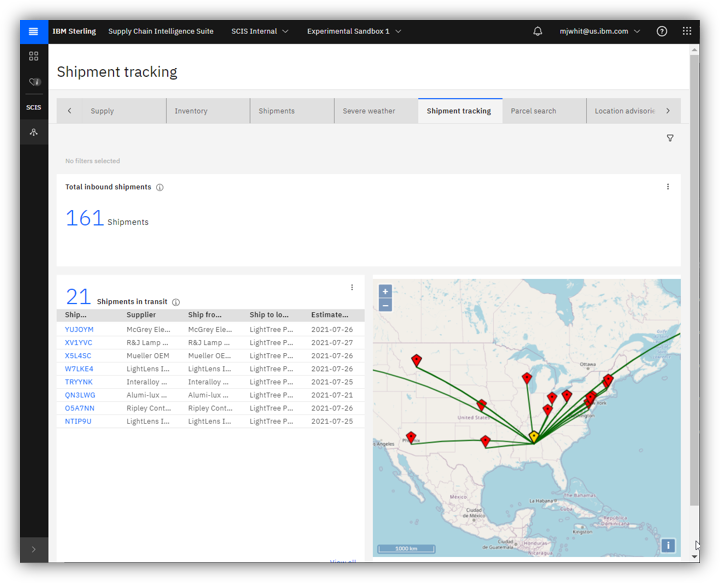Open shipment YUJOYM

(x=79, y=329)
